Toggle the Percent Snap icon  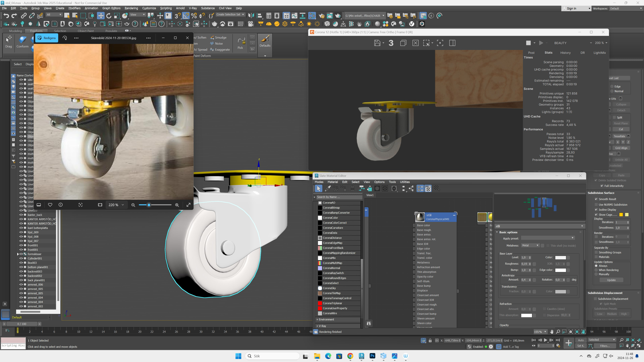click(194, 16)
